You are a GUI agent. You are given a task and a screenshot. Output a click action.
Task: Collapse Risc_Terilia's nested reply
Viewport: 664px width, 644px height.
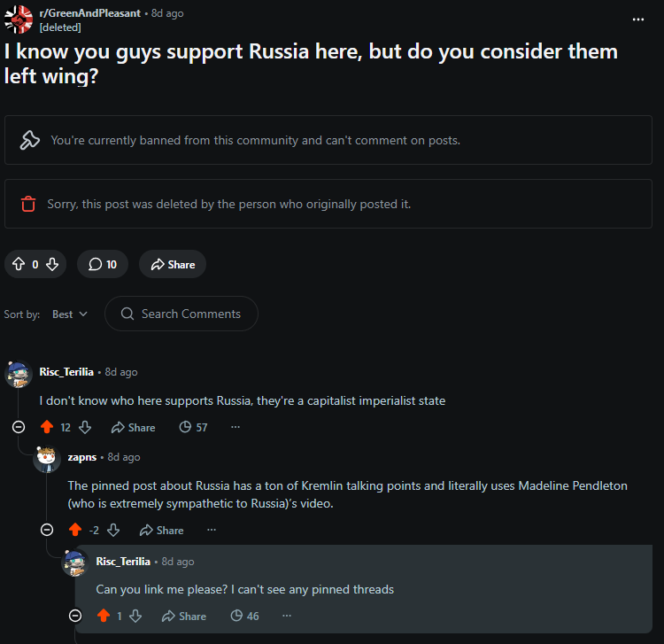point(75,615)
